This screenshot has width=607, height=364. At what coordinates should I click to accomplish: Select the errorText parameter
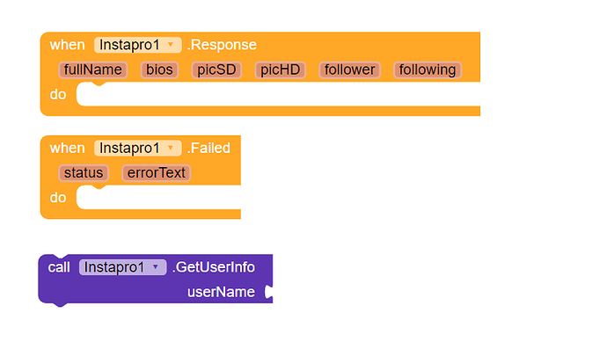click(157, 172)
